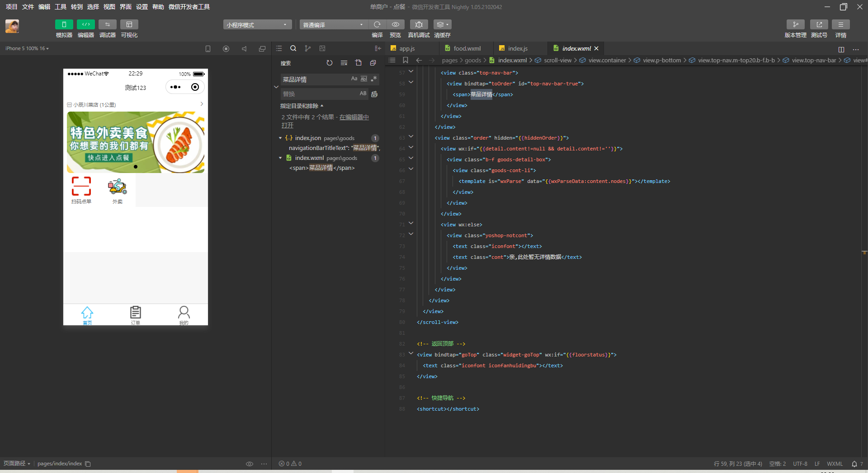Copy the page path pages/index/index
The height and width of the screenshot is (473, 868).
(x=88, y=464)
